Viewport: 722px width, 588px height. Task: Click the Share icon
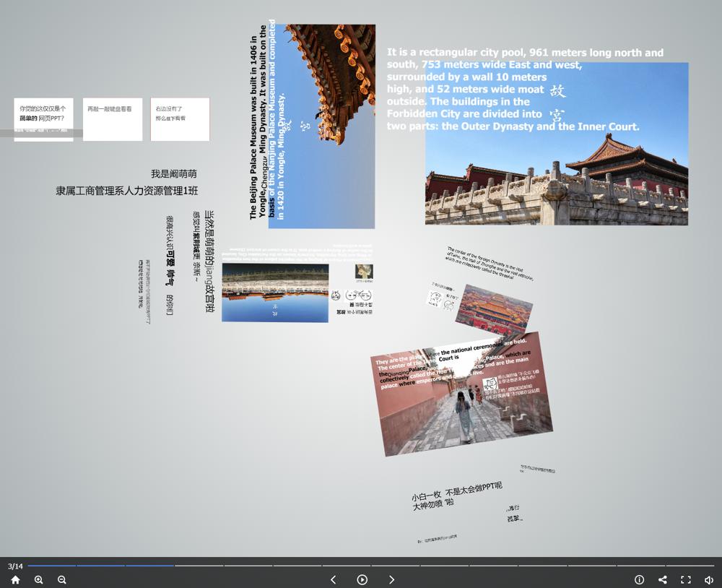(x=661, y=580)
